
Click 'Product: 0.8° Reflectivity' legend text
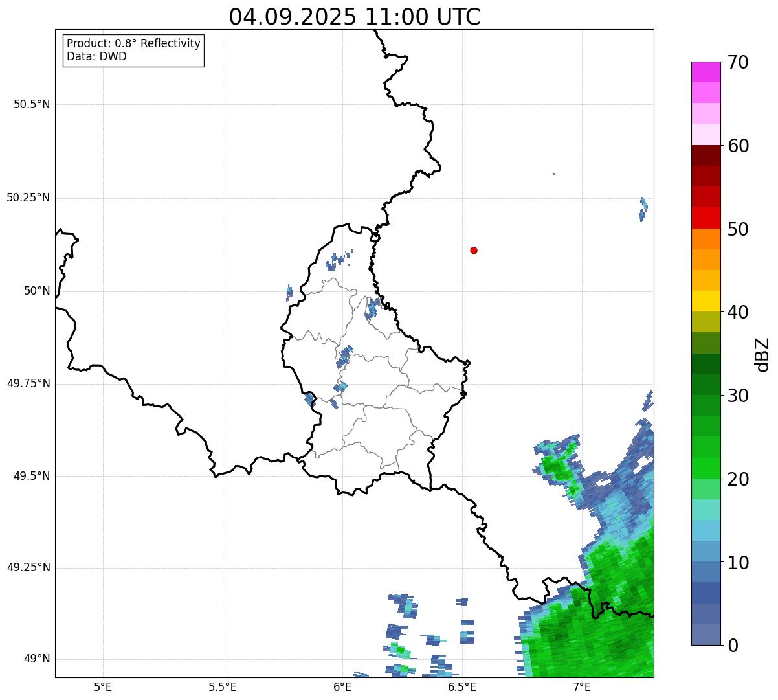coord(134,43)
